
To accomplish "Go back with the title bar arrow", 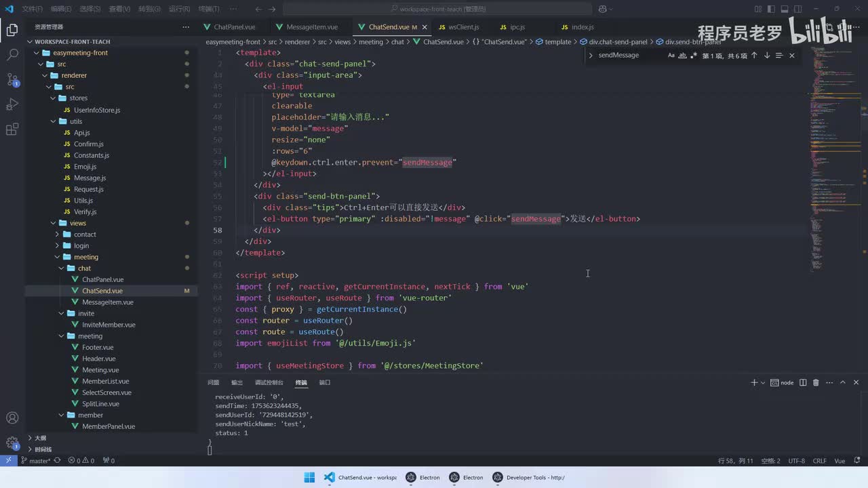I will [259, 9].
